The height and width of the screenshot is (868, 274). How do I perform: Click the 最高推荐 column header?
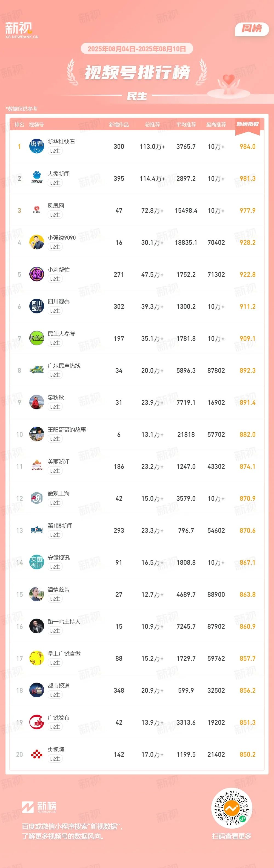(216, 125)
